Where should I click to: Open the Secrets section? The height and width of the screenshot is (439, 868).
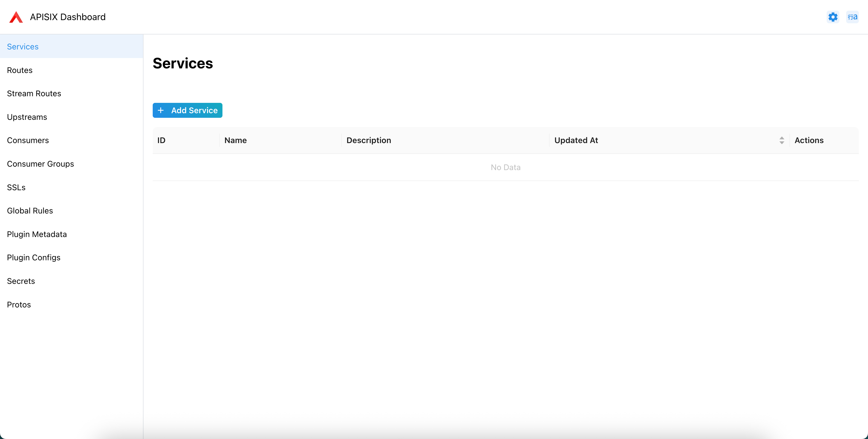pos(21,281)
